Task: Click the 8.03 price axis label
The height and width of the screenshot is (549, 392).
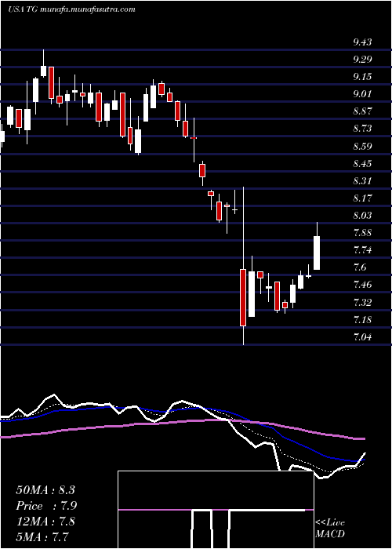Action: (x=362, y=216)
